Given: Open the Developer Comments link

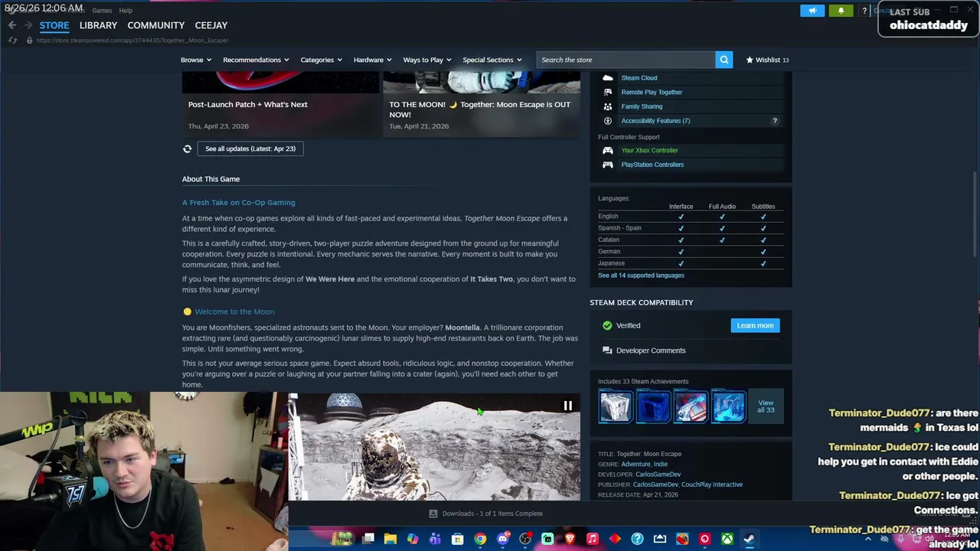Looking at the screenshot, I should tap(651, 350).
